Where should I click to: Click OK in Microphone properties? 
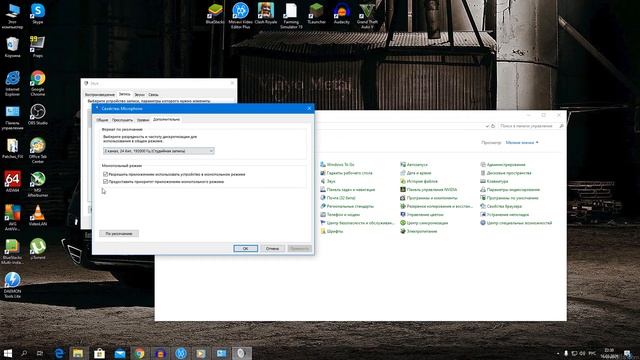tap(245, 249)
